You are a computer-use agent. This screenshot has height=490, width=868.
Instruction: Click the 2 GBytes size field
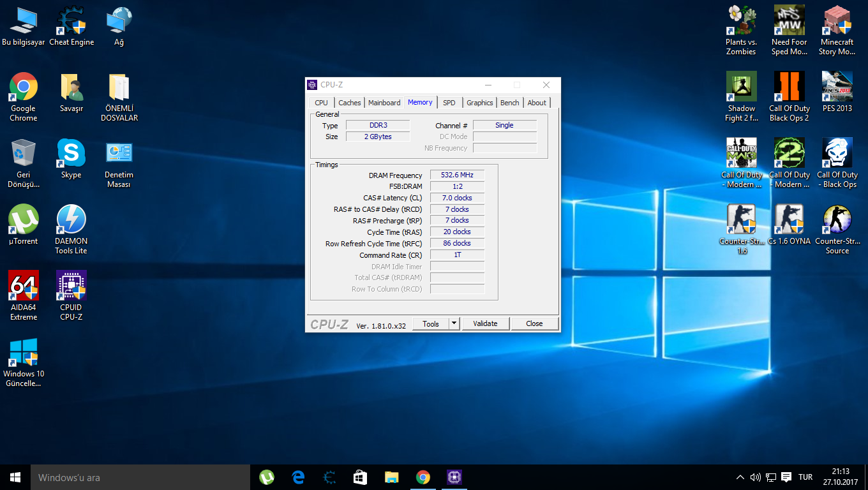click(x=378, y=137)
